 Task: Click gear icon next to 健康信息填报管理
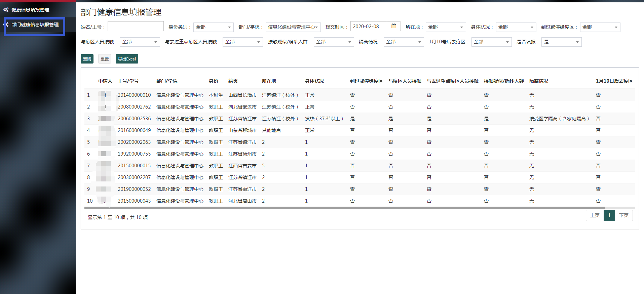click(6, 10)
